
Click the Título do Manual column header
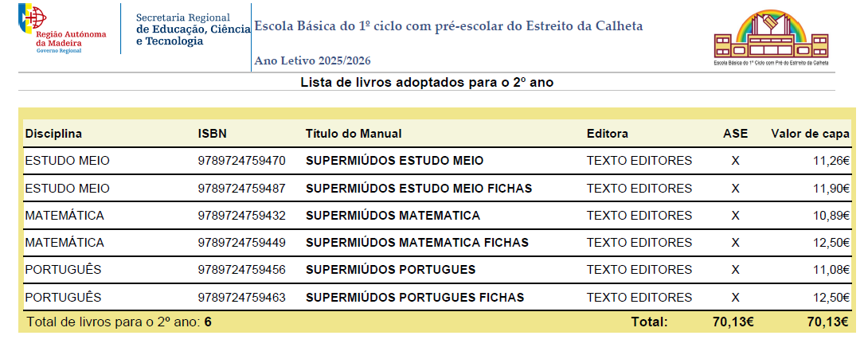354,134
